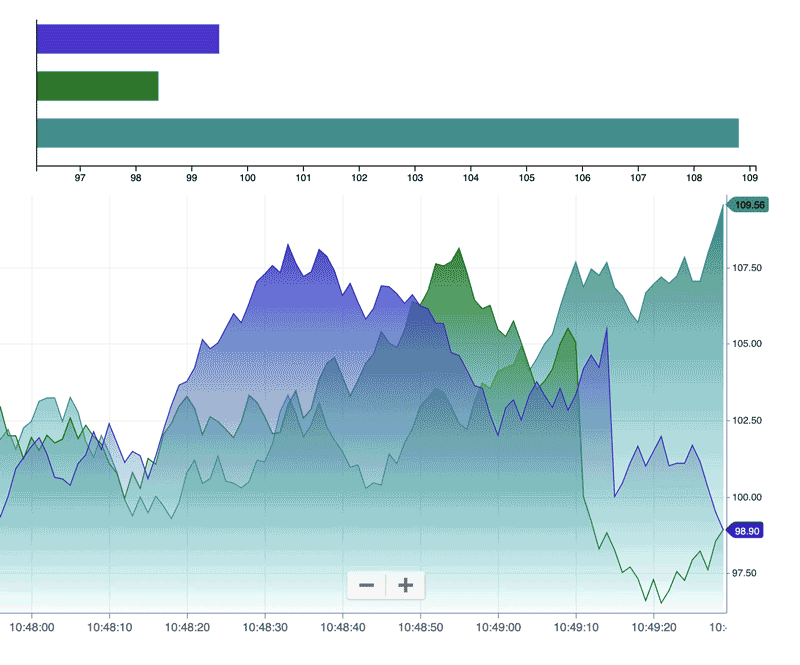Select the 10:48:20 time axis label
The height and width of the screenshot is (665, 800).
point(187,627)
